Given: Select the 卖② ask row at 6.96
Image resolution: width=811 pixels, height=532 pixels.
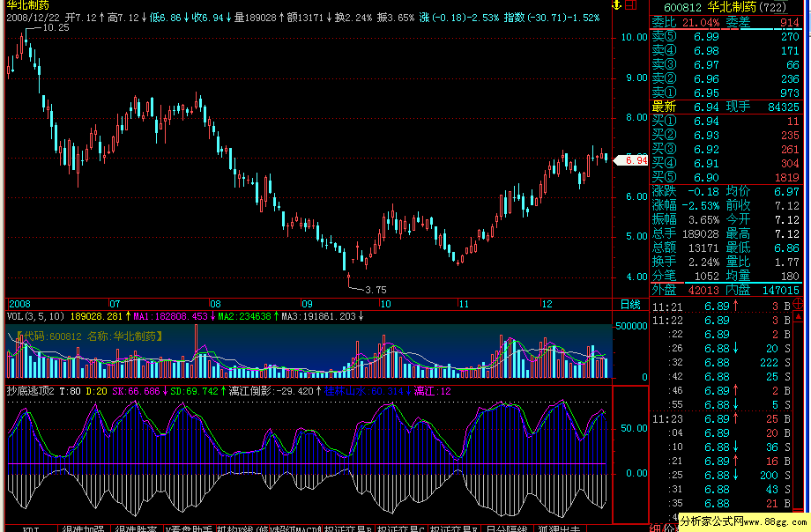Looking at the screenshot, I should (725, 78).
